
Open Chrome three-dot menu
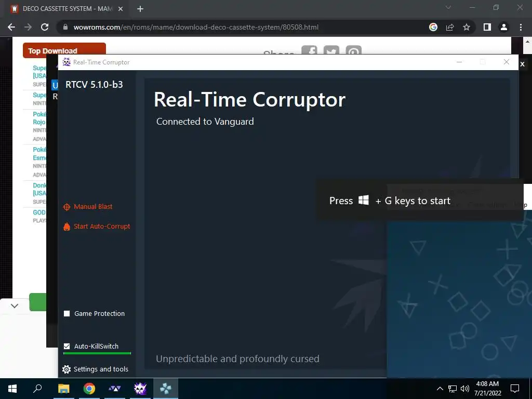521,27
